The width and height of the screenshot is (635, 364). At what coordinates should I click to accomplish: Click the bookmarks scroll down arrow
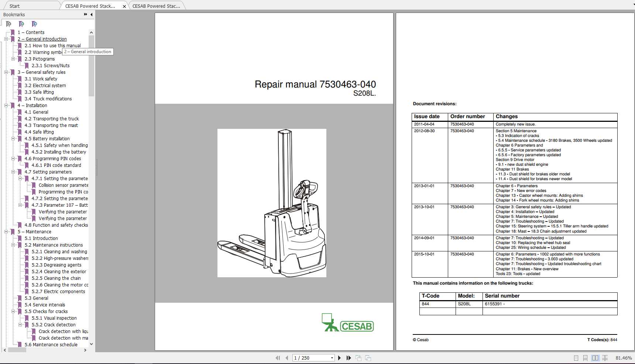point(91,344)
